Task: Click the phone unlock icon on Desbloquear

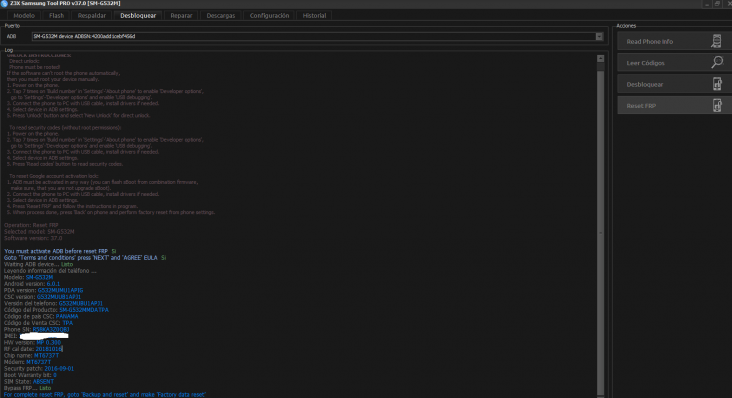Action: click(x=717, y=84)
